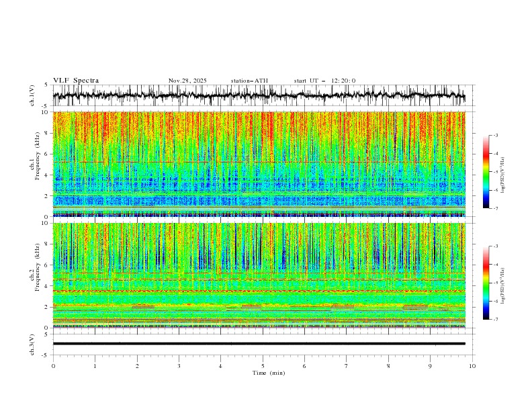Click the ch.2 spectrogram color scale bar

pos(486,283)
